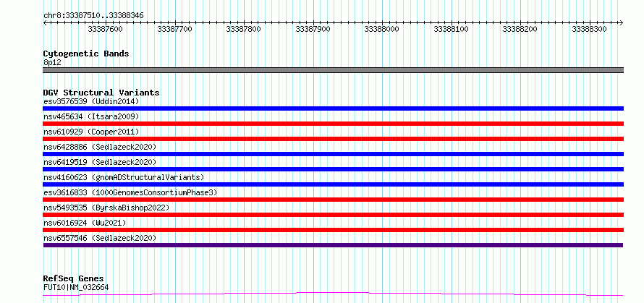This screenshot has width=644, height=303.
Task: Select the nsv465634 (Itsara2009) red variant bar
Action: (333, 124)
